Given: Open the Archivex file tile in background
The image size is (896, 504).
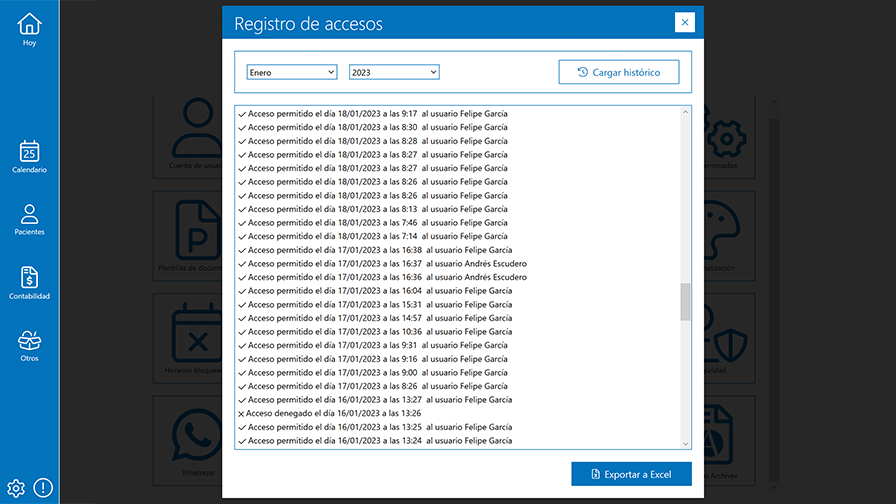Looking at the screenshot, I should pyautogui.click(x=729, y=441).
